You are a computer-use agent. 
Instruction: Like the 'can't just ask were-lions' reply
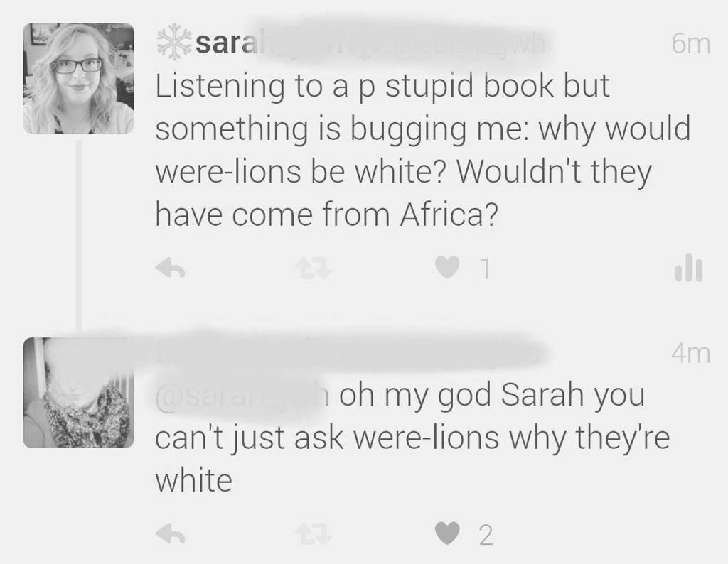click(447, 533)
